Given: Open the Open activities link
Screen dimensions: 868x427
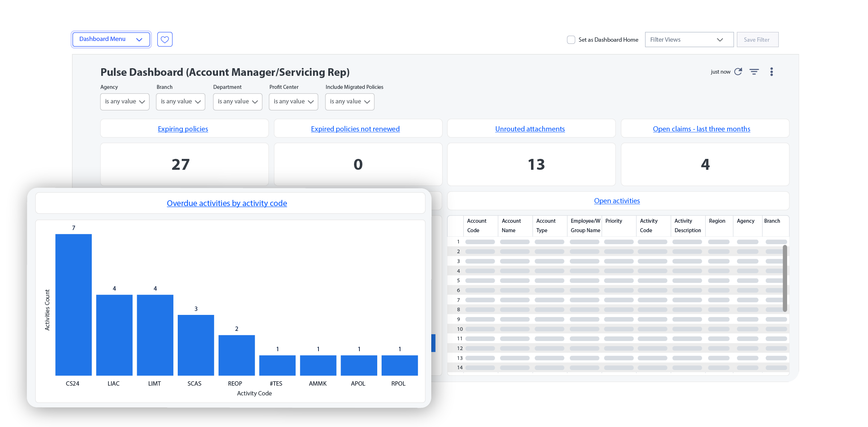Looking at the screenshot, I should pyautogui.click(x=617, y=201).
